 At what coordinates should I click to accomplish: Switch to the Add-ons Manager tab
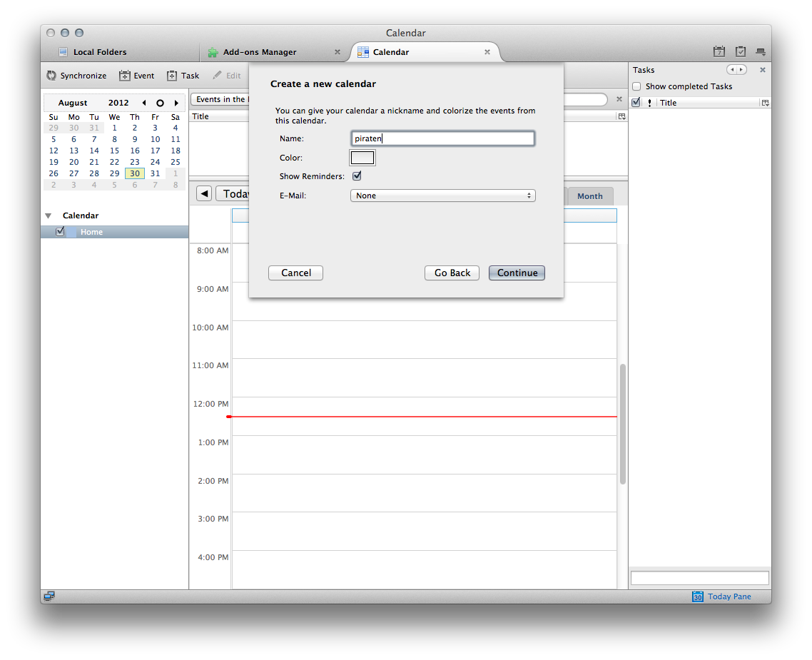[x=259, y=52]
